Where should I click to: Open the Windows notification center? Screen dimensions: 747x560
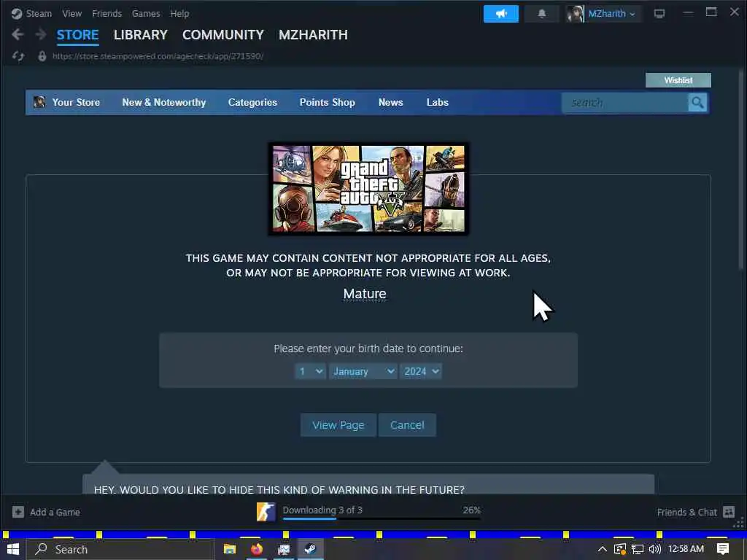click(x=723, y=549)
